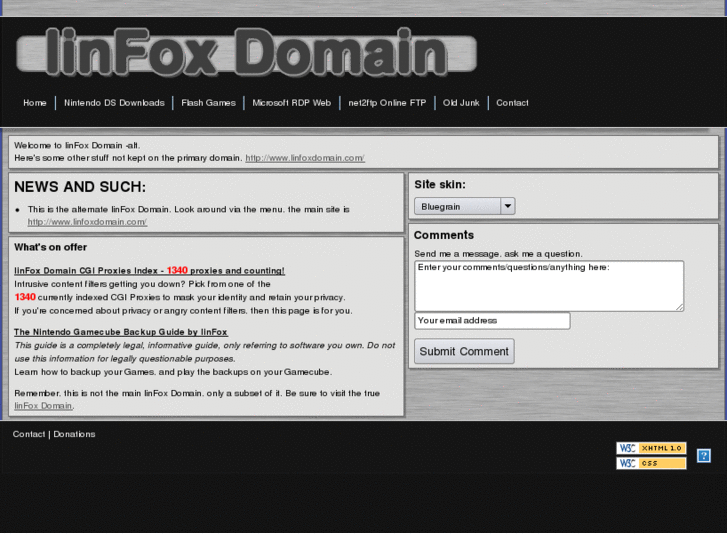
Task: Open Microsoft RDP Web menu item
Action: click(x=292, y=103)
